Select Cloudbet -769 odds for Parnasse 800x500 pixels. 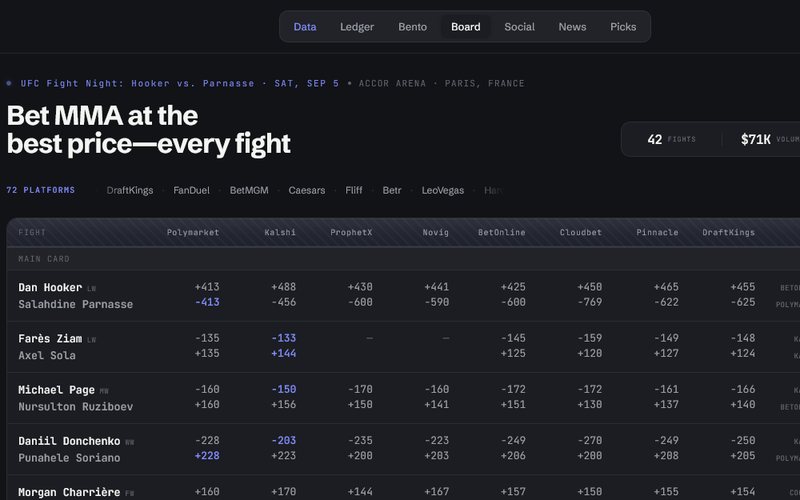pos(590,302)
